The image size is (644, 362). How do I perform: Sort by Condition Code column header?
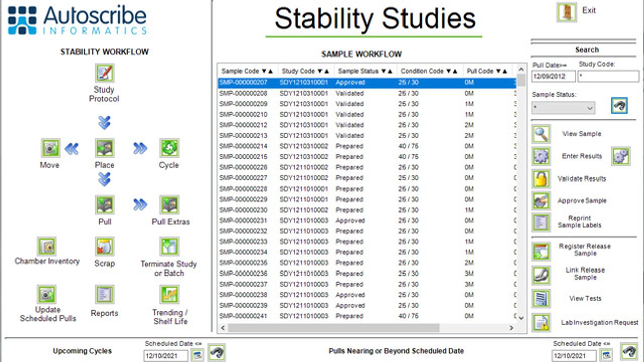click(430, 71)
